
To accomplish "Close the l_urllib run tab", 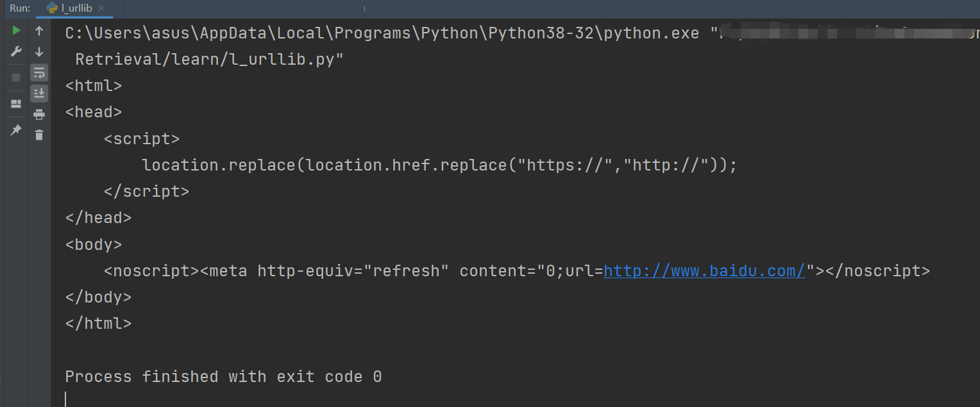I will [x=101, y=9].
